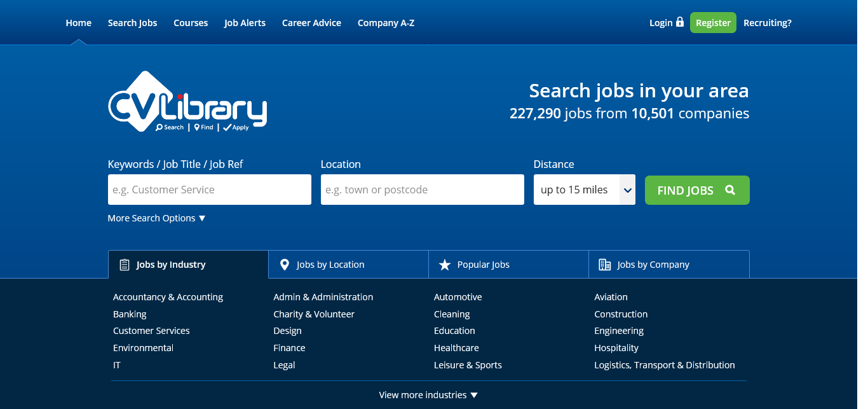Click the building icon on Jobs by Company
868x409 pixels.
(x=604, y=265)
